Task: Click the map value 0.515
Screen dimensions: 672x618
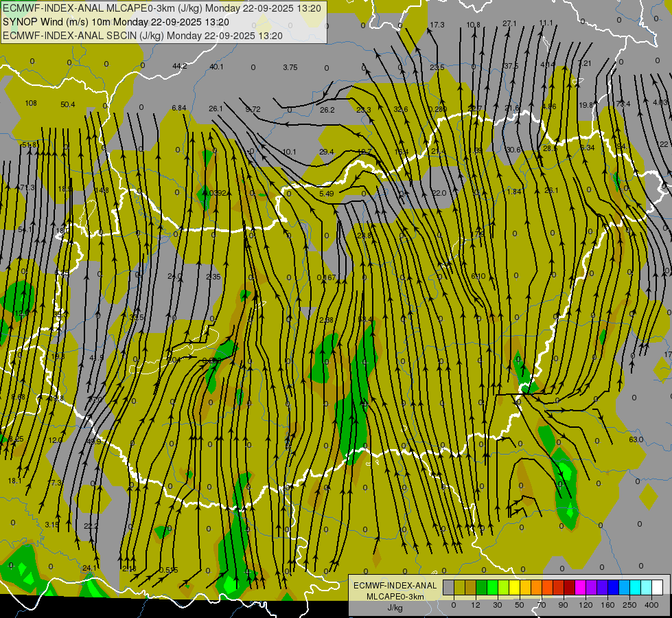Action: pos(168,570)
